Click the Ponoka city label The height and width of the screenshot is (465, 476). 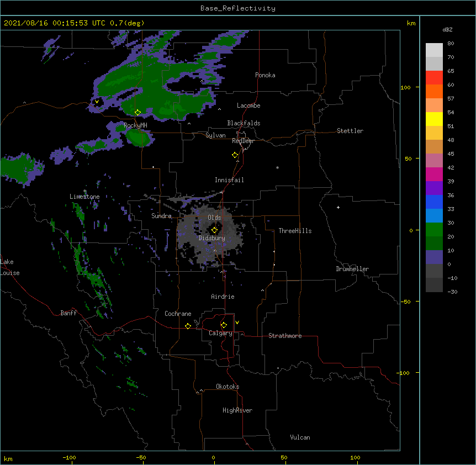[265, 75]
